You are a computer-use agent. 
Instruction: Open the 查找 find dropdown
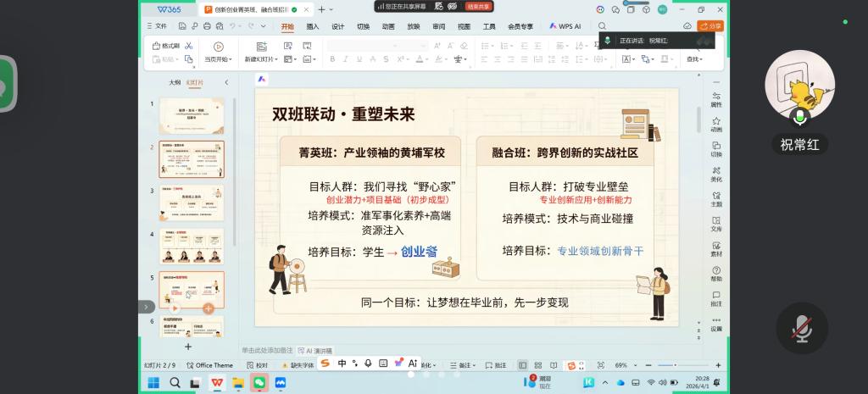pyautogui.click(x=694, y=59)
